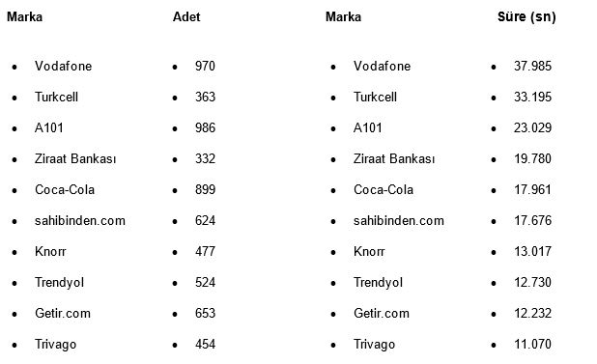This screenshot has height=364, width=597.
Task: Click the count value 970
Action: pyautogui.click(x=205, y=66)
